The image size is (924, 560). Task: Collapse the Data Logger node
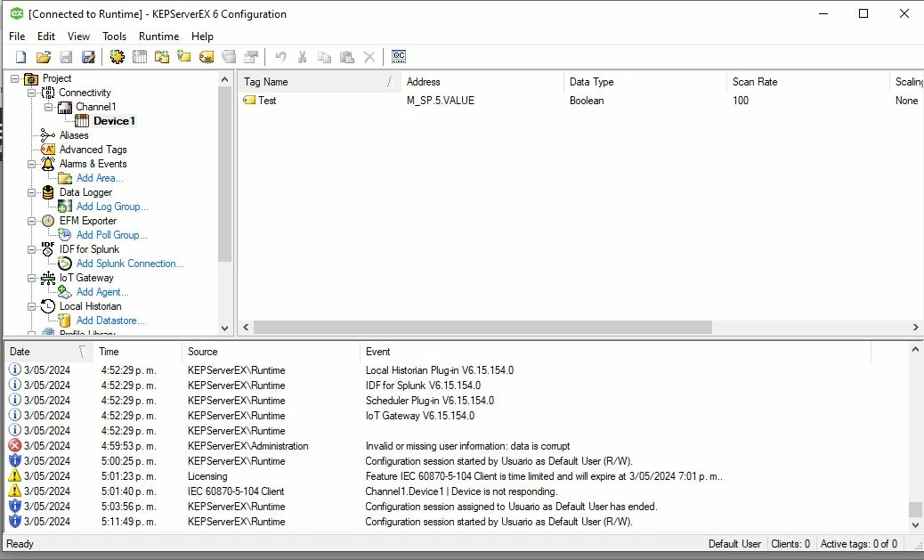32,192
